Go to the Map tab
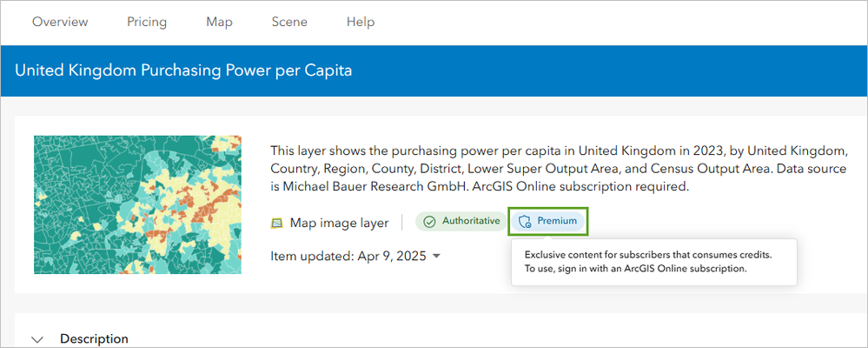Screen dimensions: 868x348 click(219, 22)
